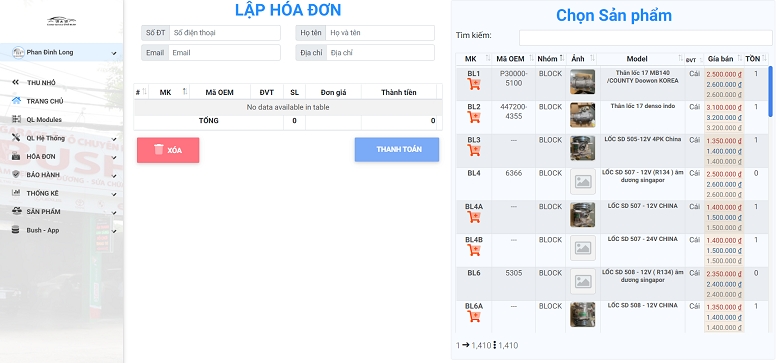Click the Số điện thoại input field
Screen dimensions: 780x363
pyautogui.click(x=225, y=33)
